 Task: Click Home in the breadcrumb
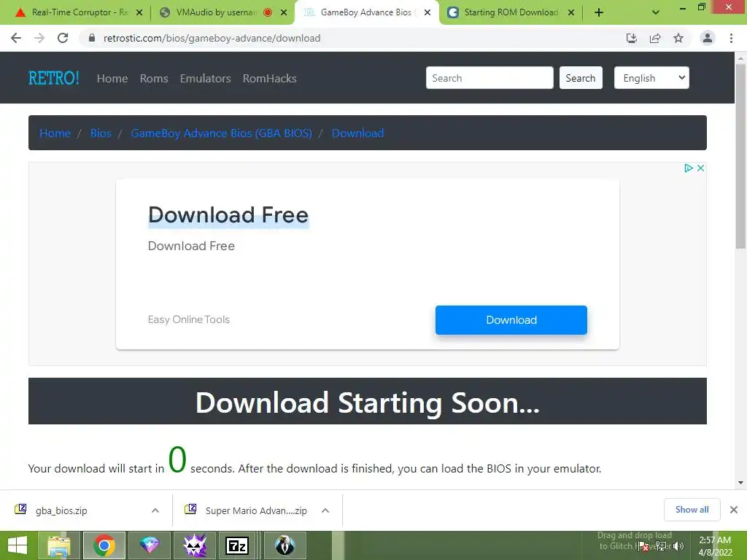55,133
